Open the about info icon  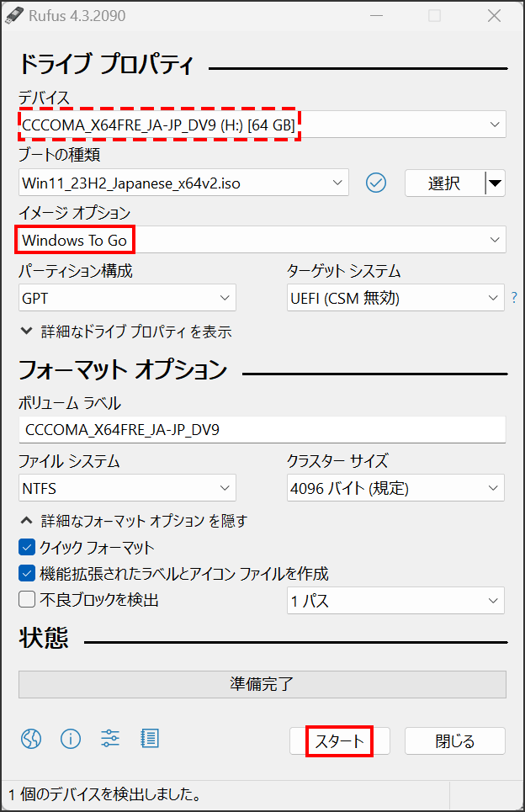71,739
